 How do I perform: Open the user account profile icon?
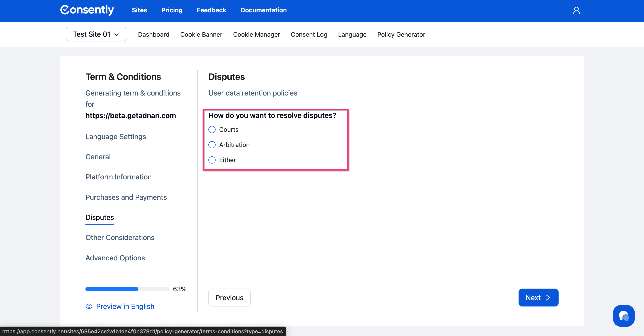[576, 10]
